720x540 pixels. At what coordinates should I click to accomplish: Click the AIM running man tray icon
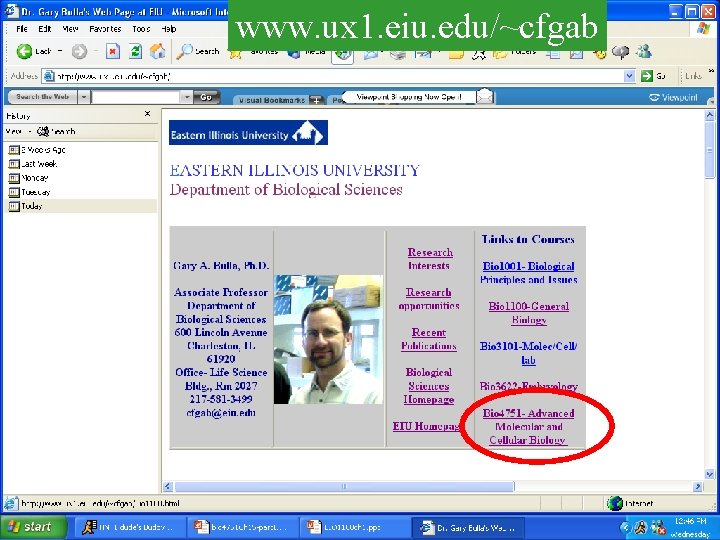tap(641, 527)
